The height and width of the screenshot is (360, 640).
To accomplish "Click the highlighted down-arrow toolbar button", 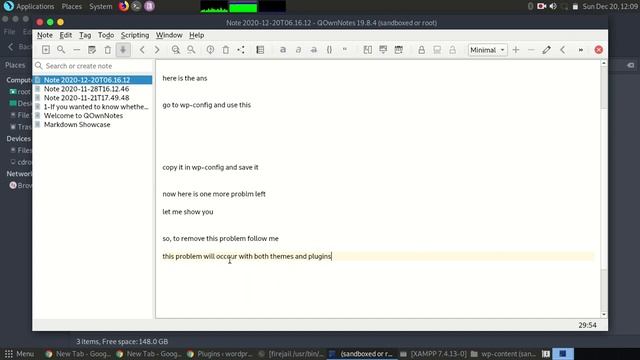I will tap(123, 50).
